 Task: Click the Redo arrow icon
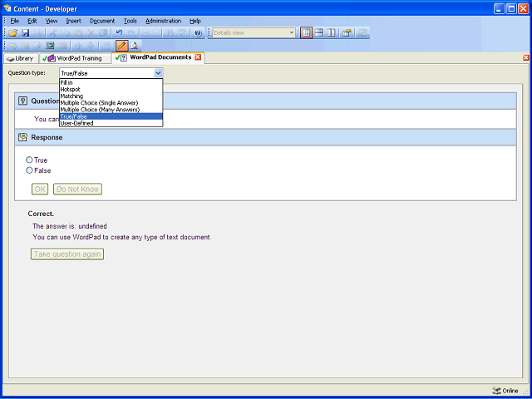coord(131,33)
